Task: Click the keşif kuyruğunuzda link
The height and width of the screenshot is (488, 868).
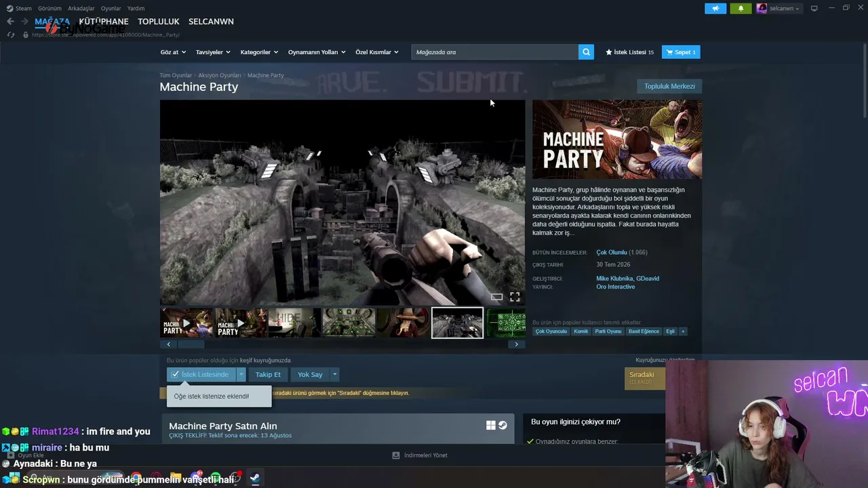Action: (265, 361)
